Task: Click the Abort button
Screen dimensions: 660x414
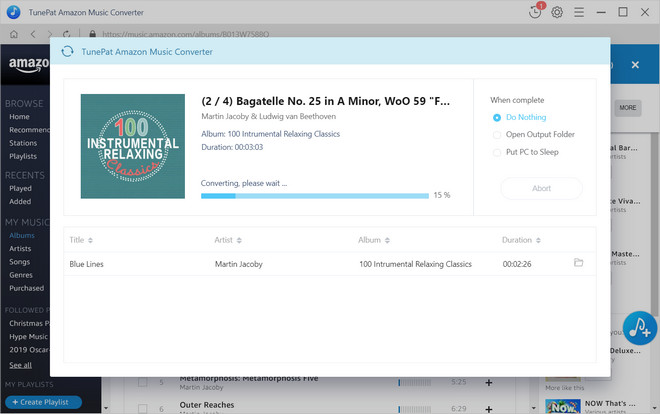Action: click(541, 188)
